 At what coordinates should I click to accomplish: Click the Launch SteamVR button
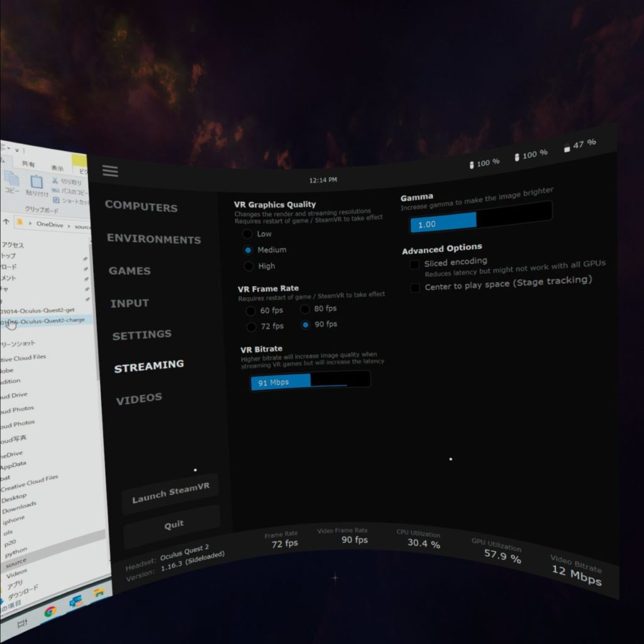point(170,492)
